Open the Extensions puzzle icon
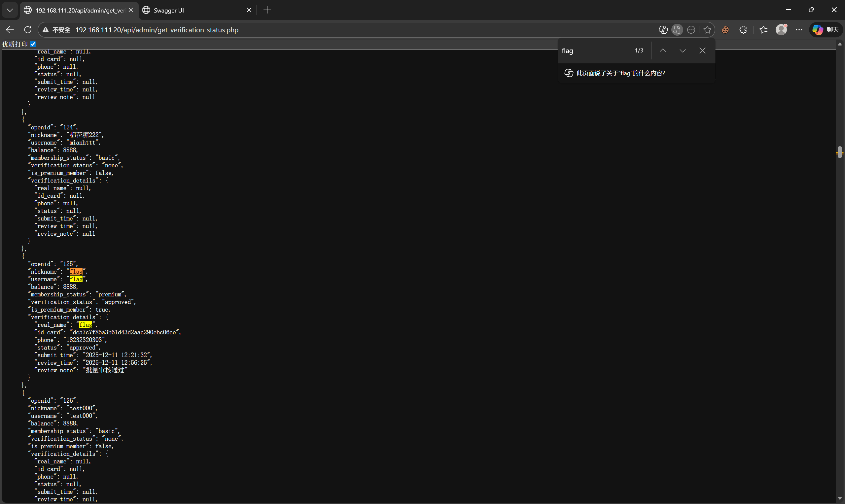Screen dimensions: 845x504 point(743,30)
